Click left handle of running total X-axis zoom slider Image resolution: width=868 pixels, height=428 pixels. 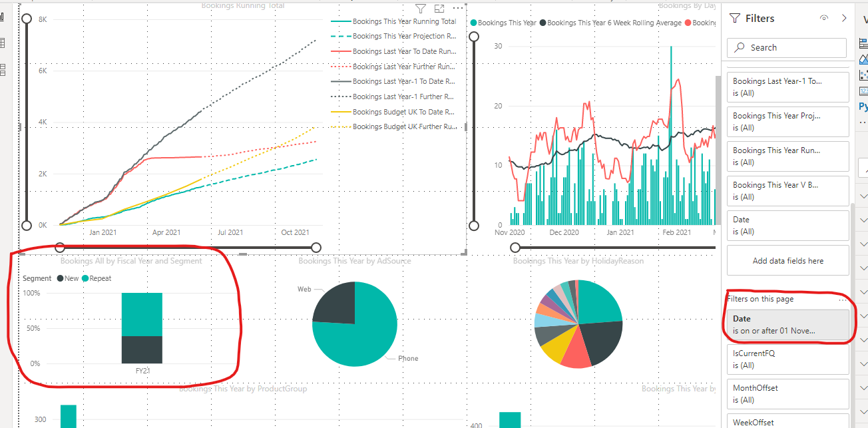pos(60,248)
